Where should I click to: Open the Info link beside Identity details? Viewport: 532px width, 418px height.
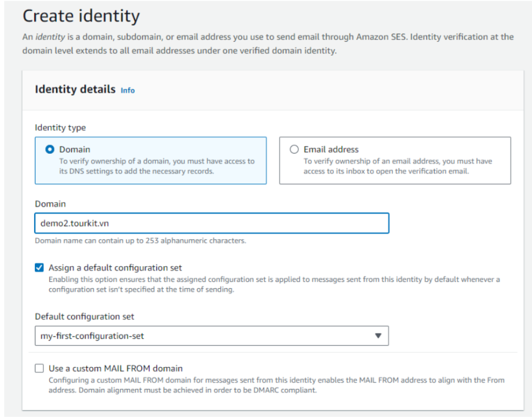(x=127, y=90)
